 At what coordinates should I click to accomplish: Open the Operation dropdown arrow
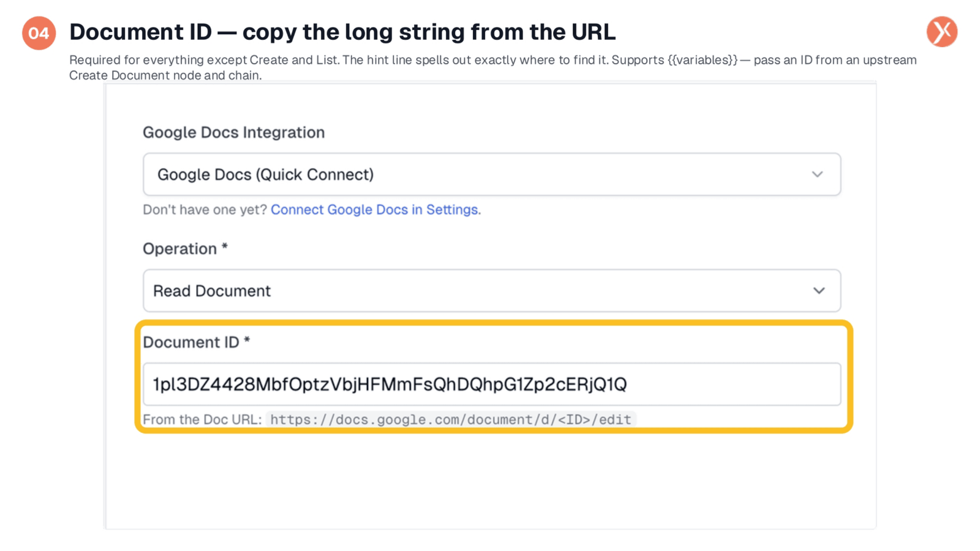[x=819, y=291]
